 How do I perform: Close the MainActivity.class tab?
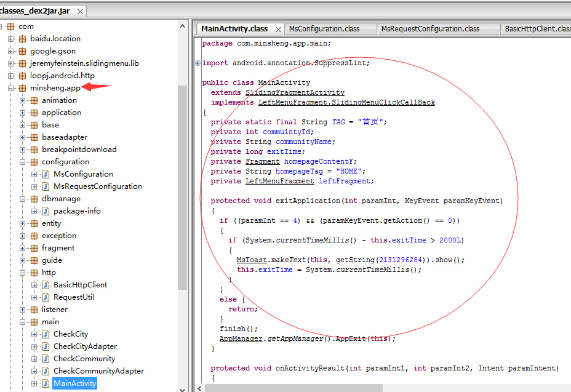278,30
